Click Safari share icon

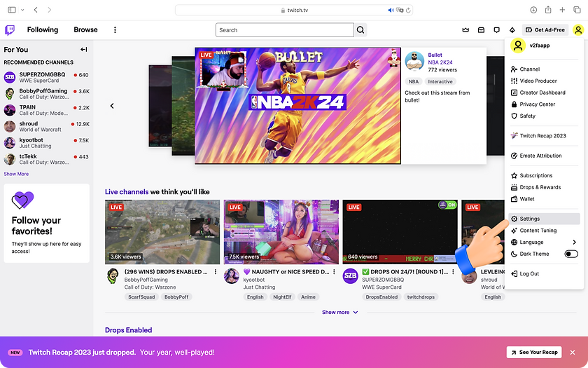548,10
